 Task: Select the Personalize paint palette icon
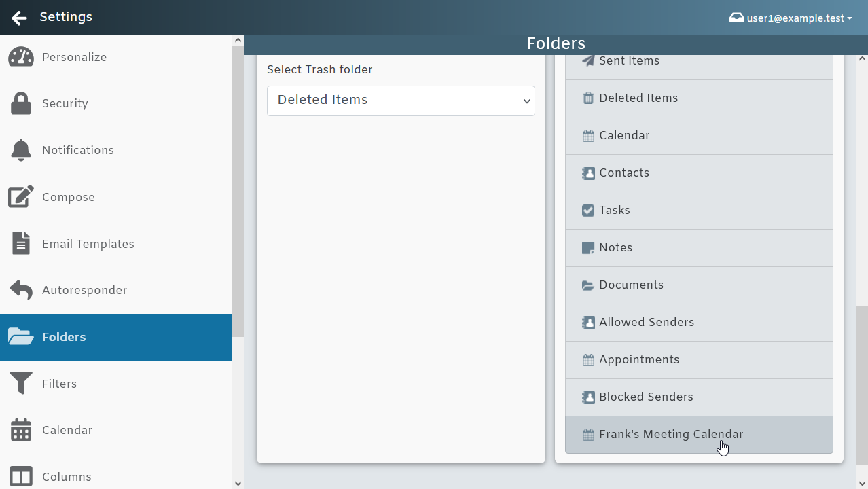coord(20,57)
